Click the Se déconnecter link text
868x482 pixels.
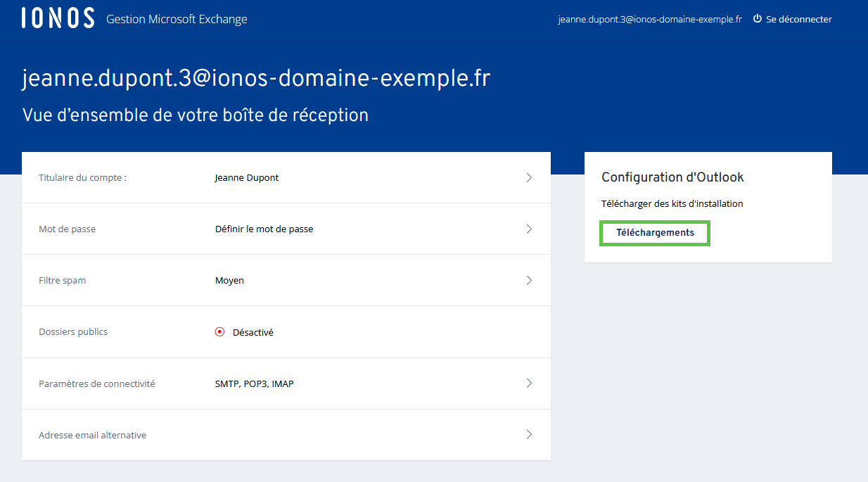(x=798, y=20)
